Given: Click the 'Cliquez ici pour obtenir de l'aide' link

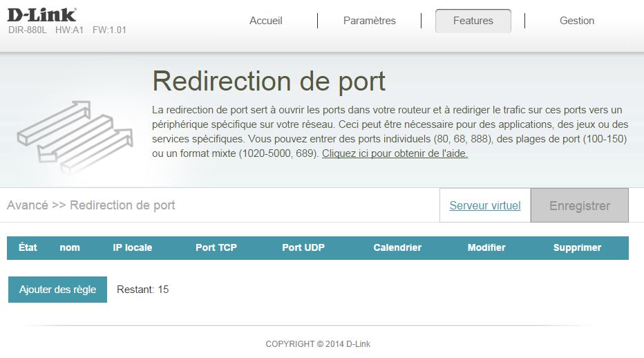Looking at the screenshot, I should point(395,153).
